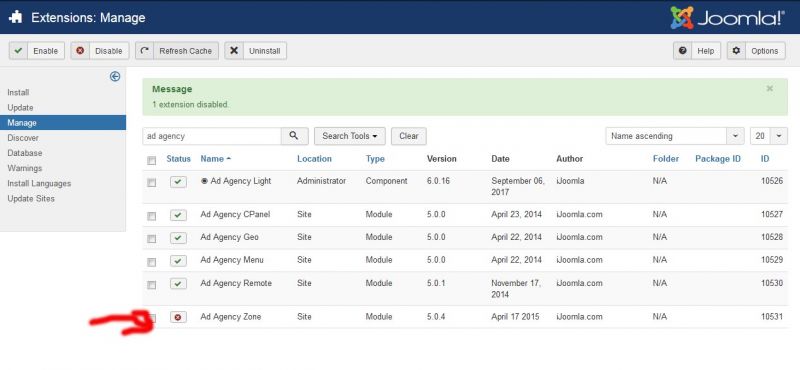
Task: Toggle Ad Agency Light green status icon
Action: click(178, 182)
